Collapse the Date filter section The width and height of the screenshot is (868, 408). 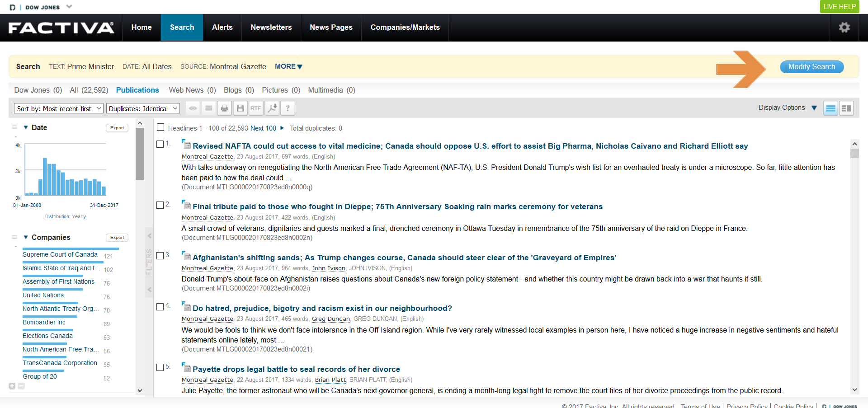pyautogui.click(x=26, y=127)
